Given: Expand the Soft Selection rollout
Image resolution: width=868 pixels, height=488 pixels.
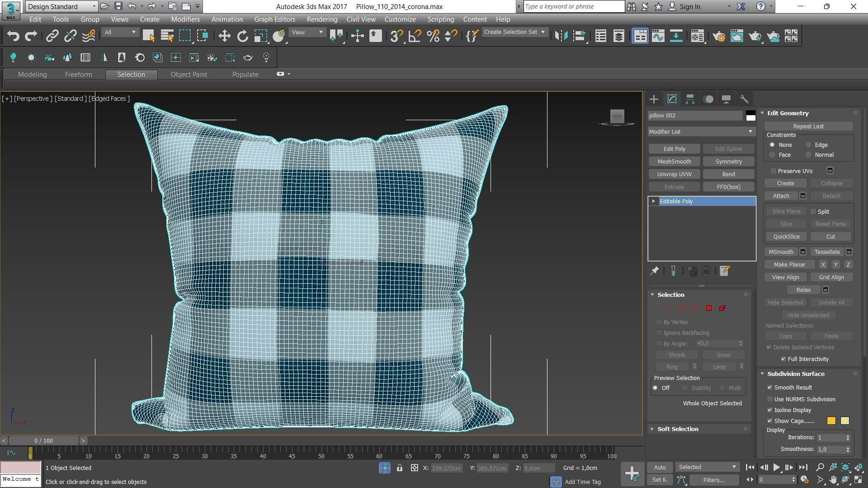Looking at the screenshot, I should pyautogui.click(x=678, y=429).
